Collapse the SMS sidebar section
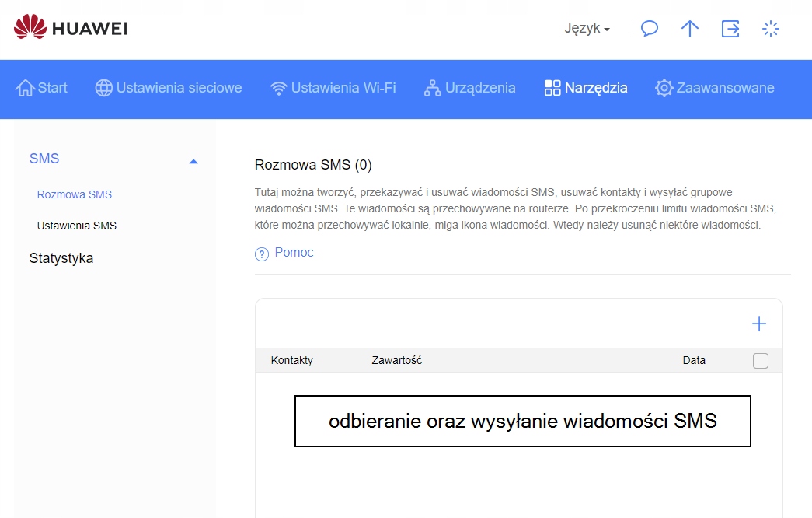Screen dimensions: 812x518 point(193,161)
